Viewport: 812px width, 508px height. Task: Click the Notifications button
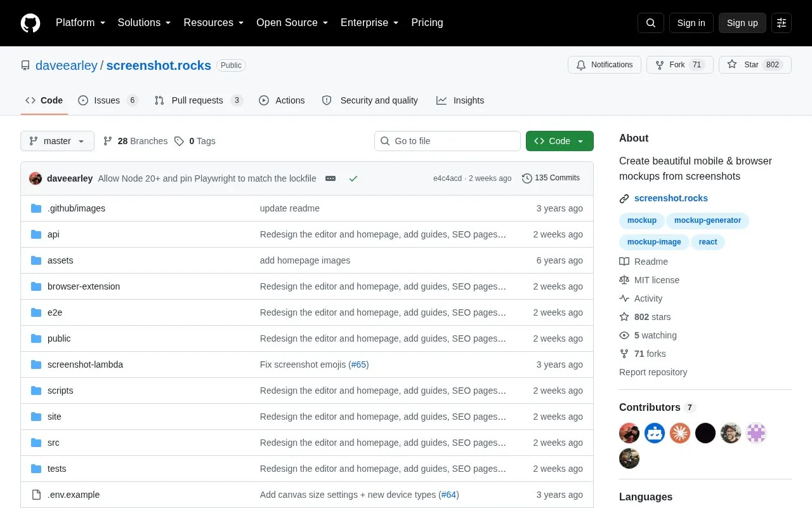tap(605, 65)
